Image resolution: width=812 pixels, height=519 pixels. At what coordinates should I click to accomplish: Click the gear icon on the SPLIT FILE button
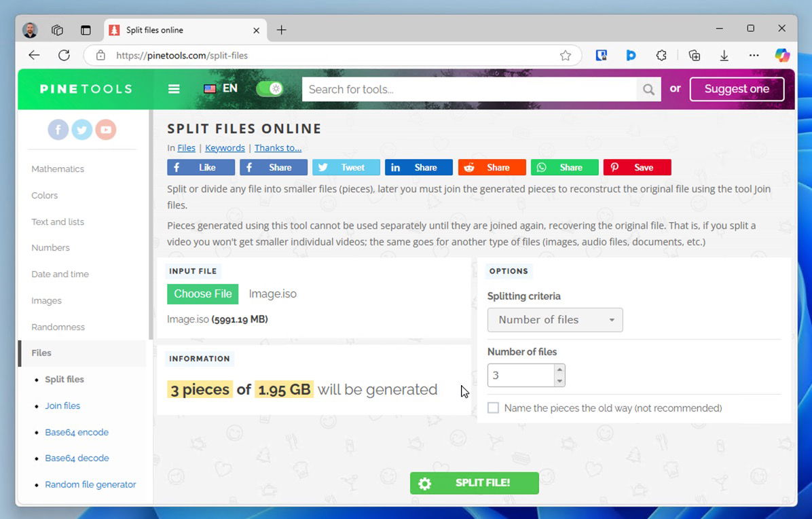[425, 483]
